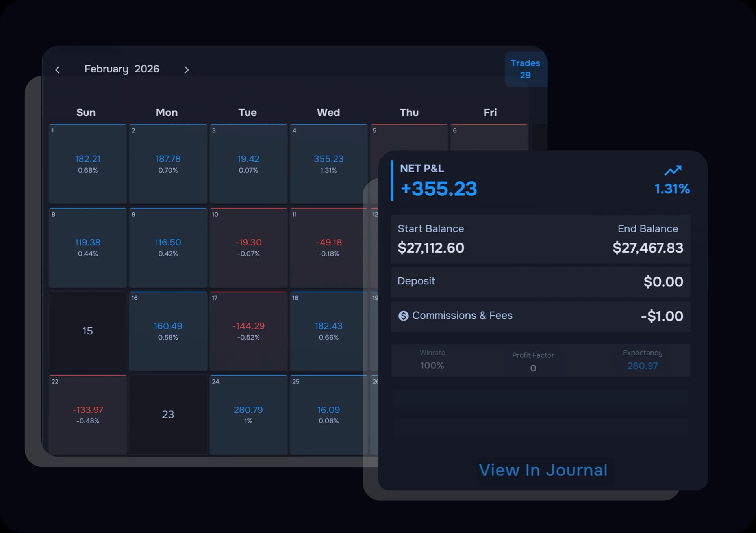Screen dimensions: 756x533
Task: Click the Mon column header
Action: [167, 113]
